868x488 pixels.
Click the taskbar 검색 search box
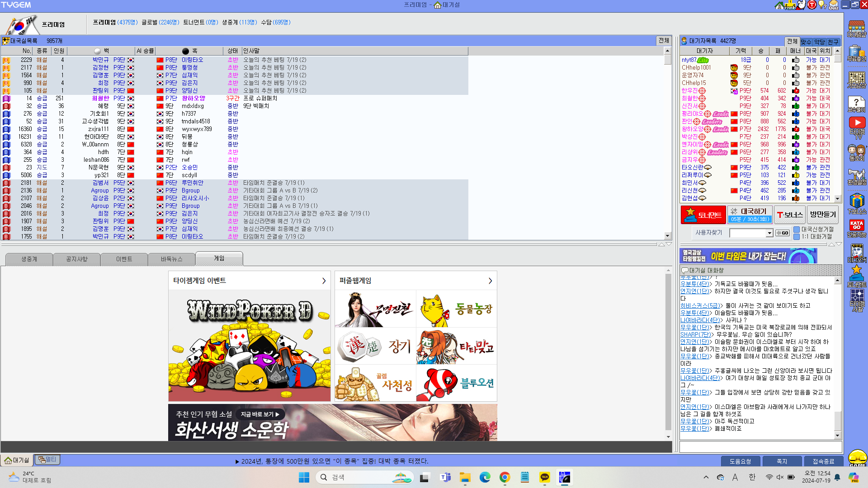coord(364,477)
